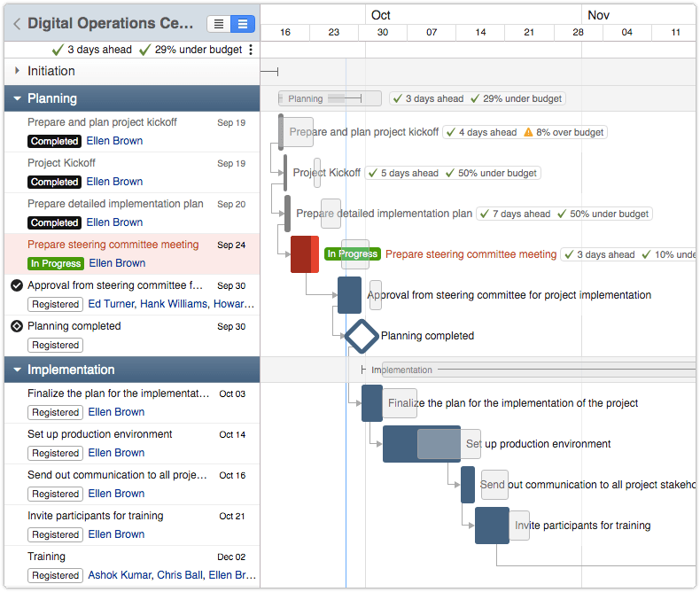This screenshot has width=700, height=592.
Task: Select Invite participants for training row
Action: (x=132, y=526)
